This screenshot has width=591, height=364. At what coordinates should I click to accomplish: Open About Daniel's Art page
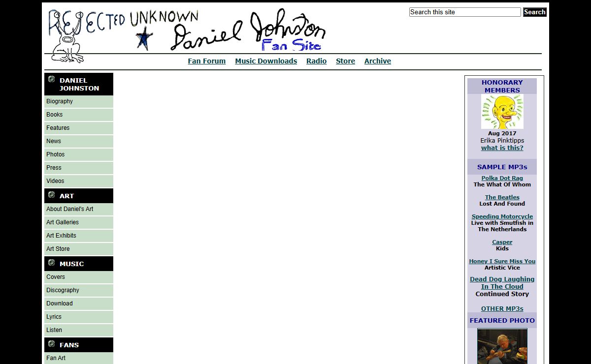[79, 209]
